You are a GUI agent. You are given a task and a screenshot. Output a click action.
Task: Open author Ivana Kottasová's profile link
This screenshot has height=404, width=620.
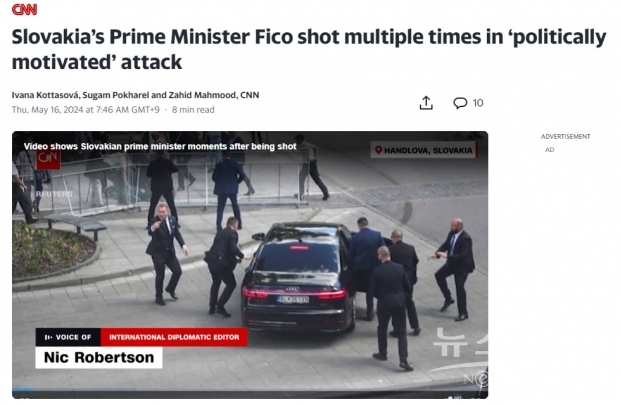pos(46,95)
